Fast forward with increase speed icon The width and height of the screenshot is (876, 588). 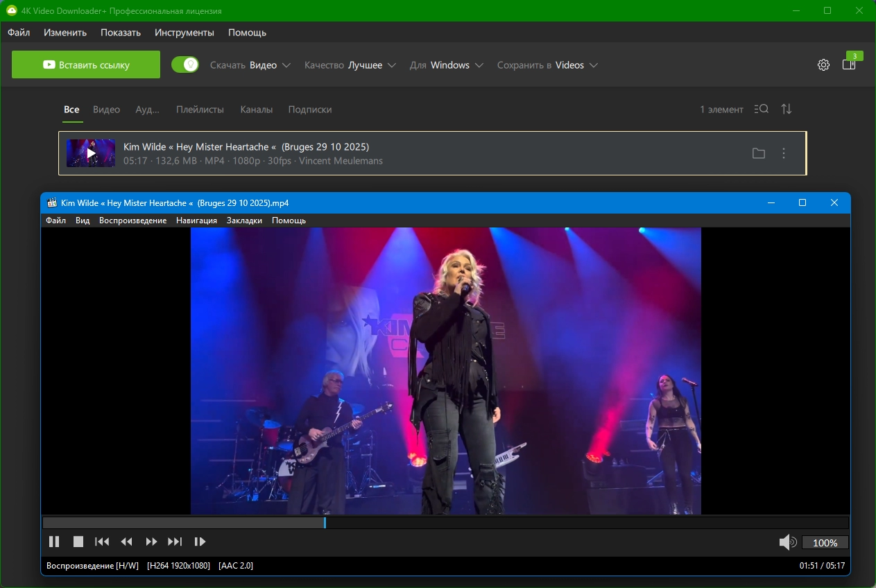coord(151,542)
